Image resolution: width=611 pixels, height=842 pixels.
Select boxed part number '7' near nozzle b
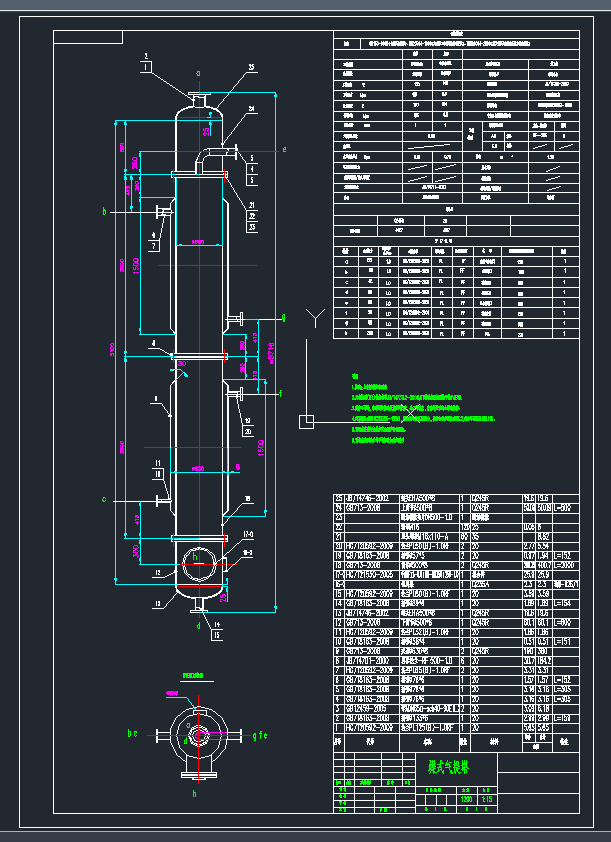pos(154,246)
